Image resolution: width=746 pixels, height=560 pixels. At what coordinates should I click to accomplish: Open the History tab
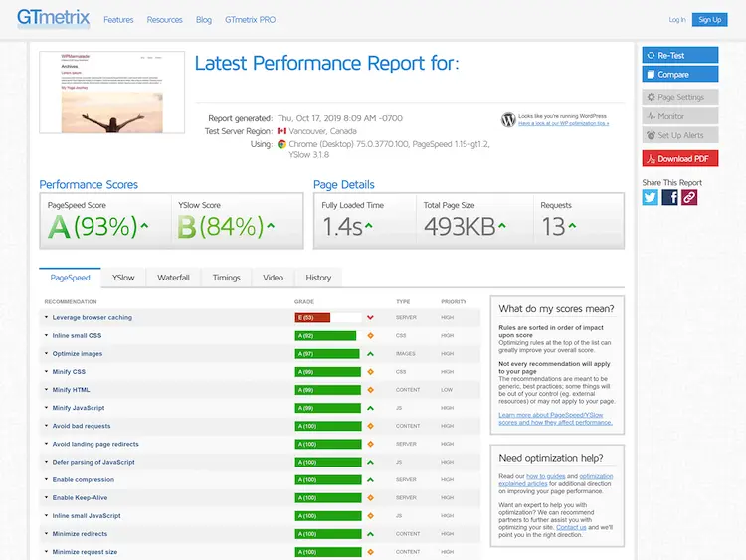point(318,278)
